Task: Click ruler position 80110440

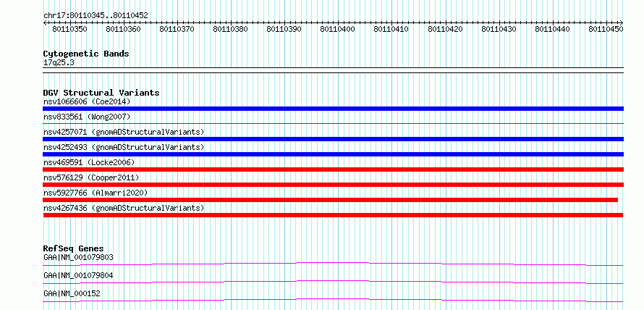Action: [552, 29]
